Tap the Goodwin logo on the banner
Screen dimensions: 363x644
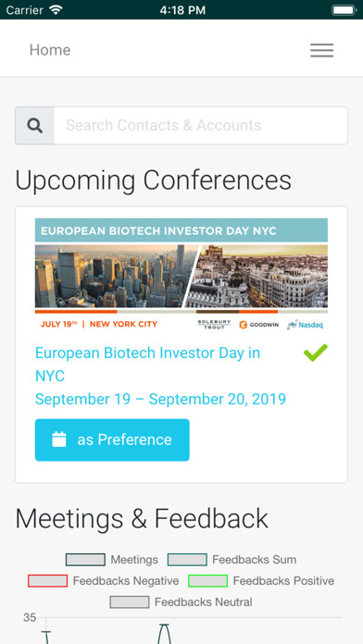tap(259, 325)
